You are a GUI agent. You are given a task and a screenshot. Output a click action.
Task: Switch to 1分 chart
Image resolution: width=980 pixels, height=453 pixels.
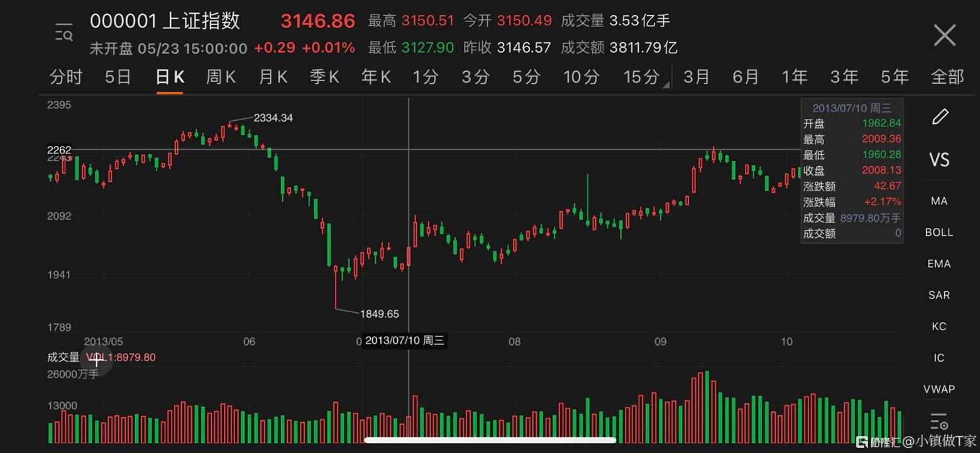pyautogui.click(x=426, y=77)
